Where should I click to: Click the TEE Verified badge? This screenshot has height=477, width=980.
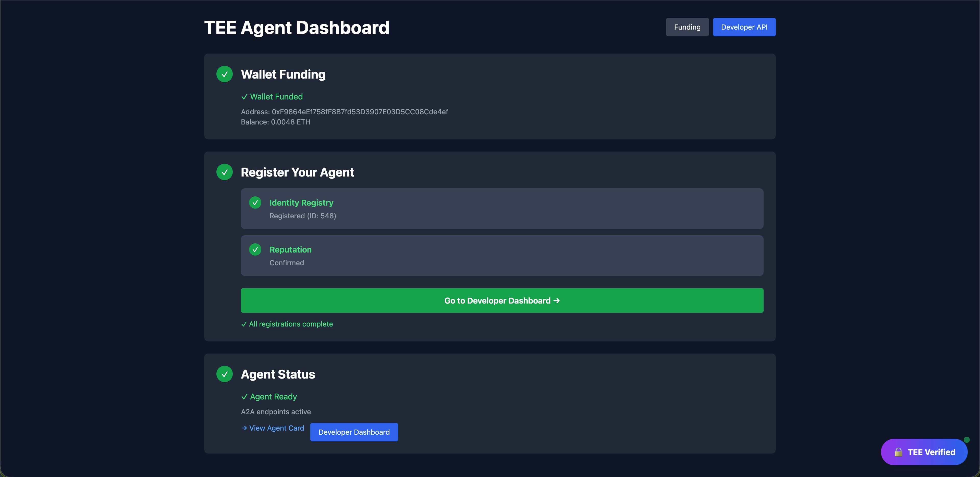tap(924, 452)
